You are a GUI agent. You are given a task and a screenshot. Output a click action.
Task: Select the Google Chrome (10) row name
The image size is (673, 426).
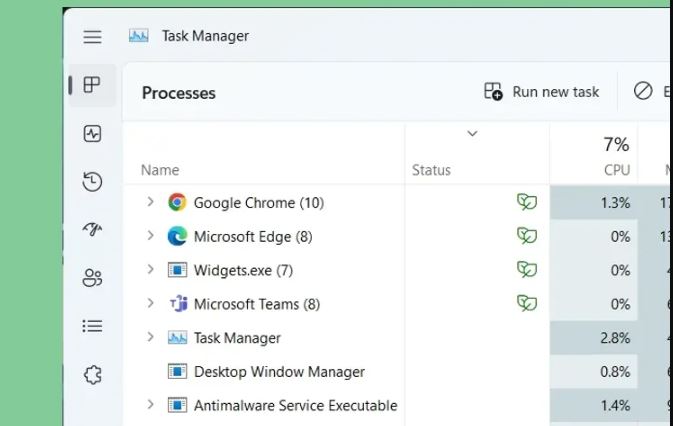[x=259, y=202]
